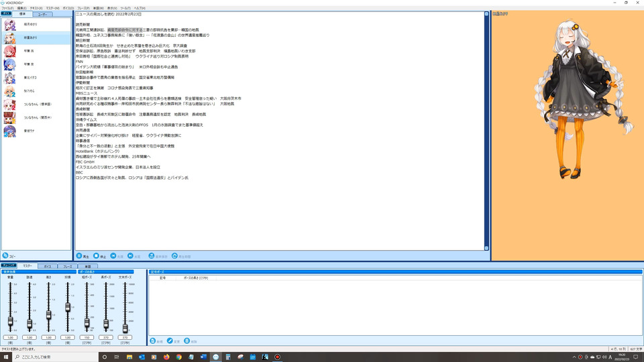This screenshot has width=644, height=362.
Task: Switch to the ユーザー voice preset tab
Action: pos(42,14)
